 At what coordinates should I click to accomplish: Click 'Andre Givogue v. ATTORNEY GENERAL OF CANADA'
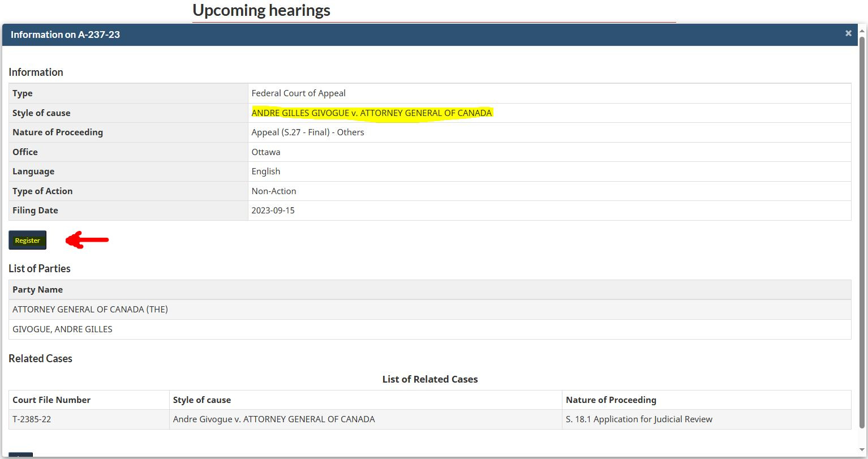click(274, 419)
